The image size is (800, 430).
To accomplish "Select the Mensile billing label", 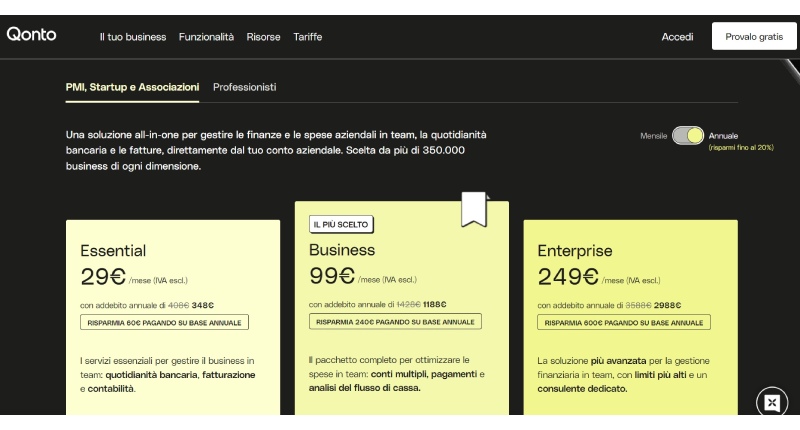I will (653, 136).
